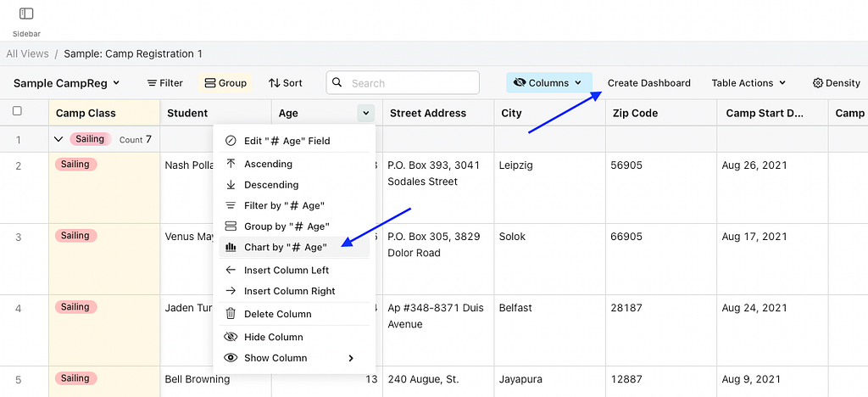The height and width of the screenshot is (397, 868).
Task: Open the Columns visibility dropdown
Action: coord(549,82)
